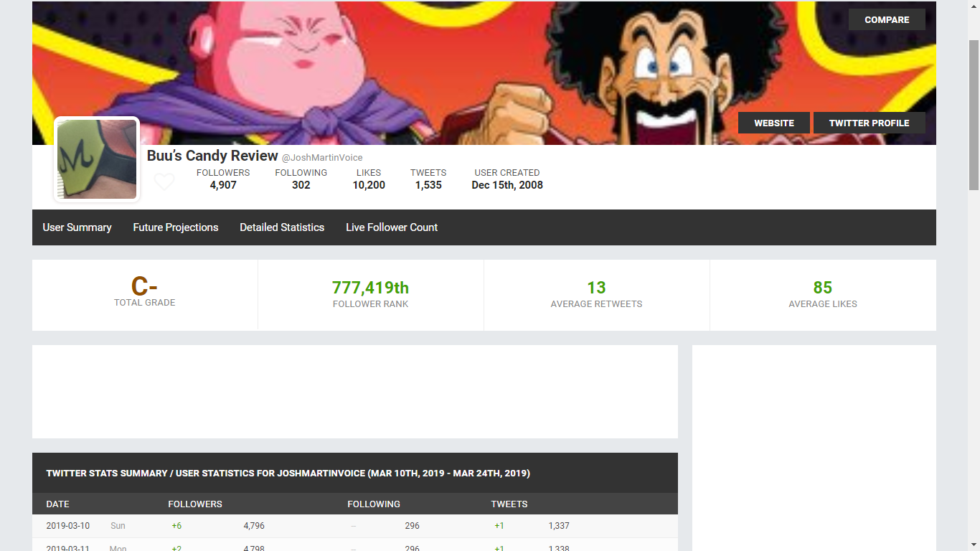Go to the Live Follower Count tab
Screen dimensions: 980x551
[392, 227]
